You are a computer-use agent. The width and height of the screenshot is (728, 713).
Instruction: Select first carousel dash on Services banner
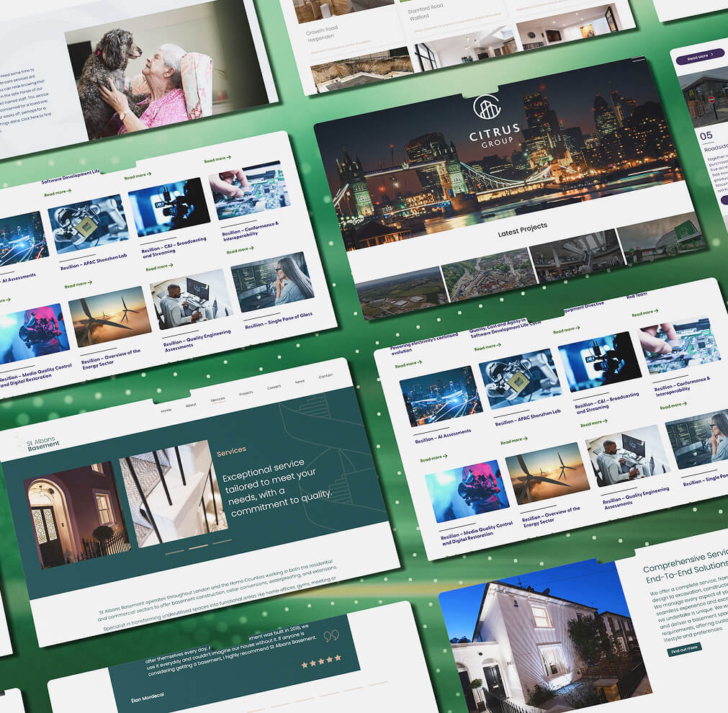174,552
